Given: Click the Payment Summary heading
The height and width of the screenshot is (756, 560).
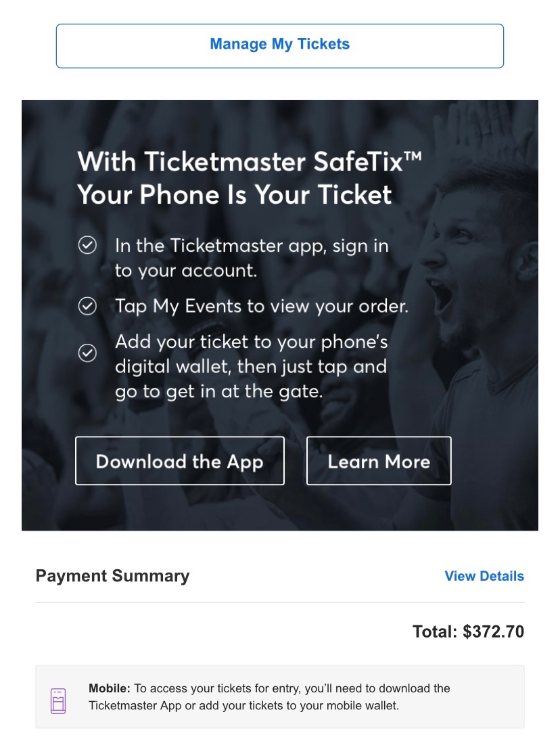Looking at the screenshot, I should coord(112,576).
